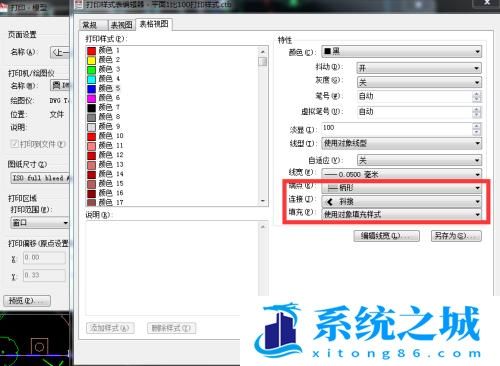Viewport: 500px width, 366px height.
Task: Open the 连接 style dropdown
Action: 402,201
